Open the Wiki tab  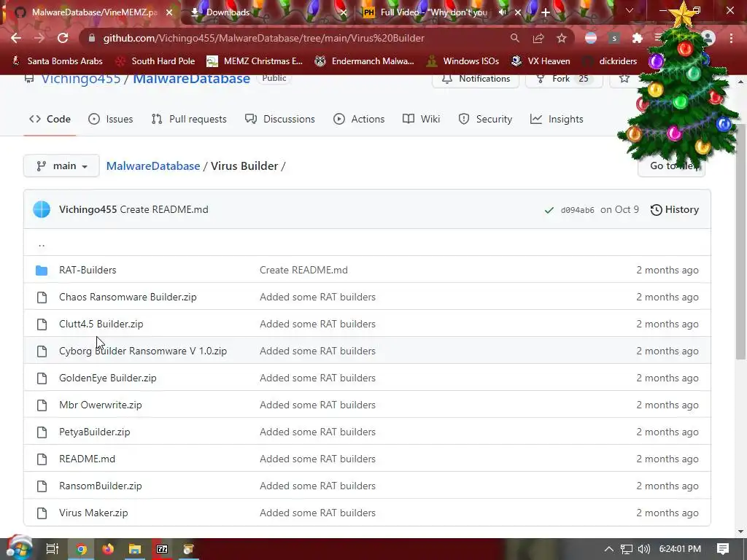[x=421, y=119]
